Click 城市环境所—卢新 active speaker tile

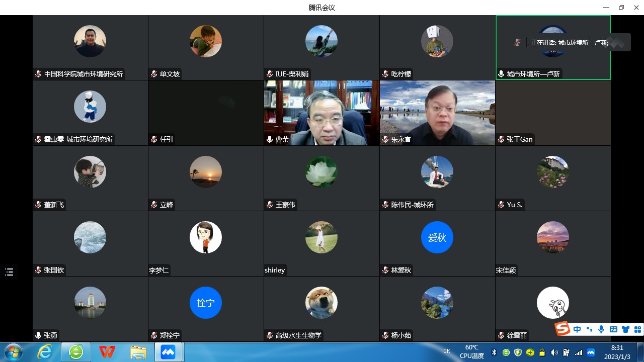coord(553,48)
